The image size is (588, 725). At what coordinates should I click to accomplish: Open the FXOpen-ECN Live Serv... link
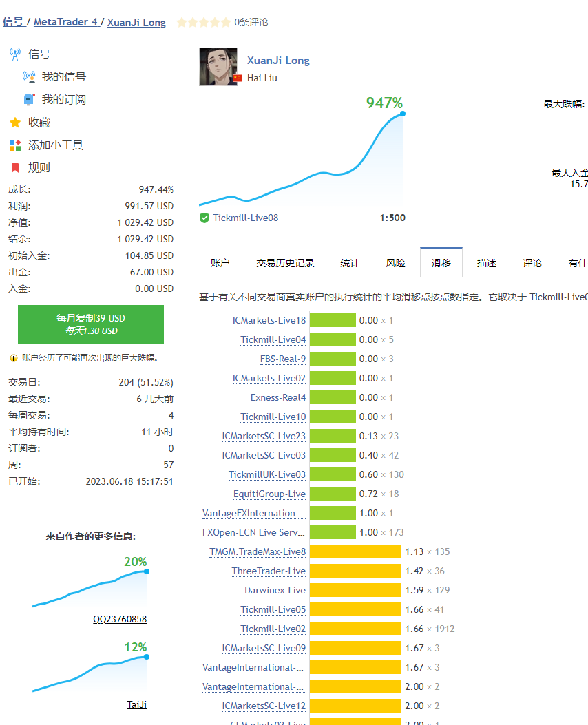254,533
